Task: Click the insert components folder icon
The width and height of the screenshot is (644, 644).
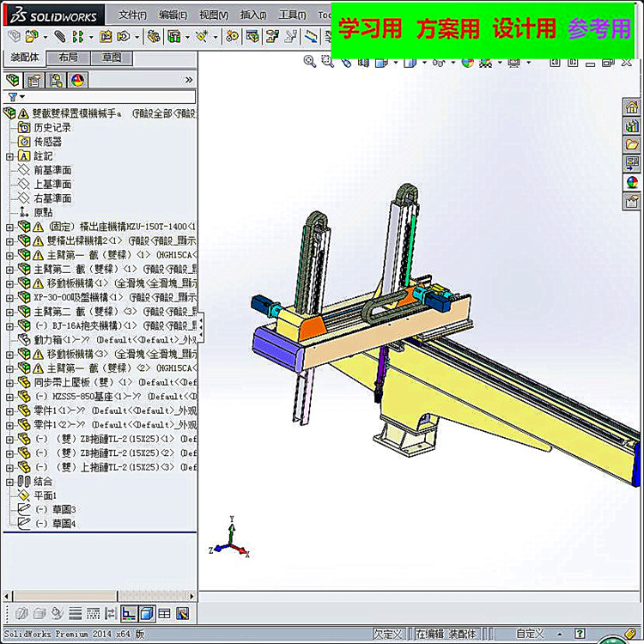Action: [32, 37]
